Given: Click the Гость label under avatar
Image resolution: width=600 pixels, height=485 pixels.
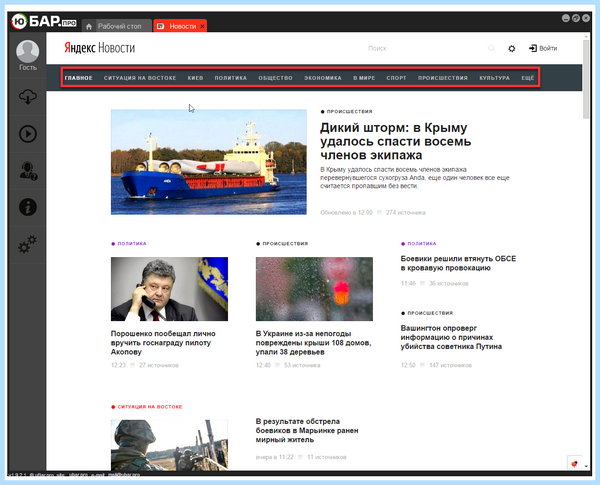Looking at the screenshot, I should point(28,67).
